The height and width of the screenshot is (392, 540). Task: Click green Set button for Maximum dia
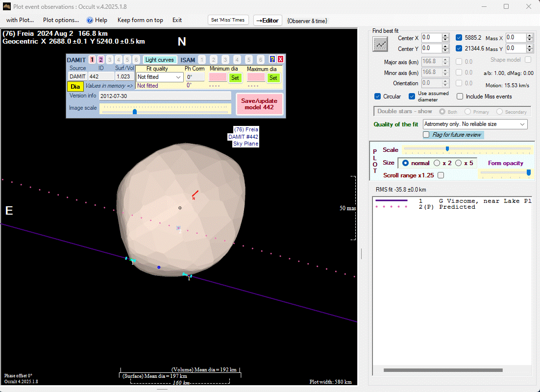(x=273, y=77)
